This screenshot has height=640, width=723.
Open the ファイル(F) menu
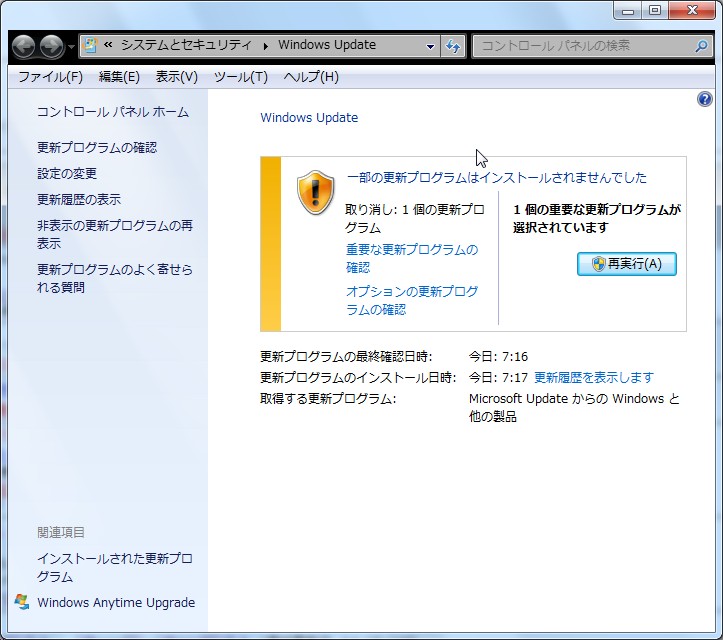tap(50, 77)
